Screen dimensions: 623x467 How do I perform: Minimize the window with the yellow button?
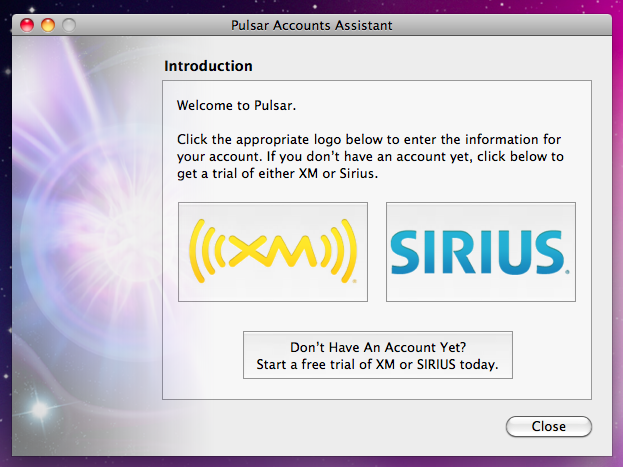pos(48,25)
